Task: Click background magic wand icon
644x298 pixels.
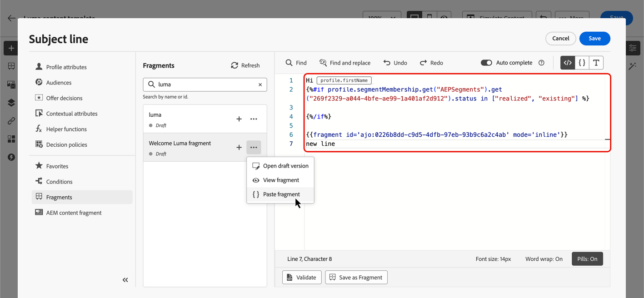Action: click(x=632, y=66)
